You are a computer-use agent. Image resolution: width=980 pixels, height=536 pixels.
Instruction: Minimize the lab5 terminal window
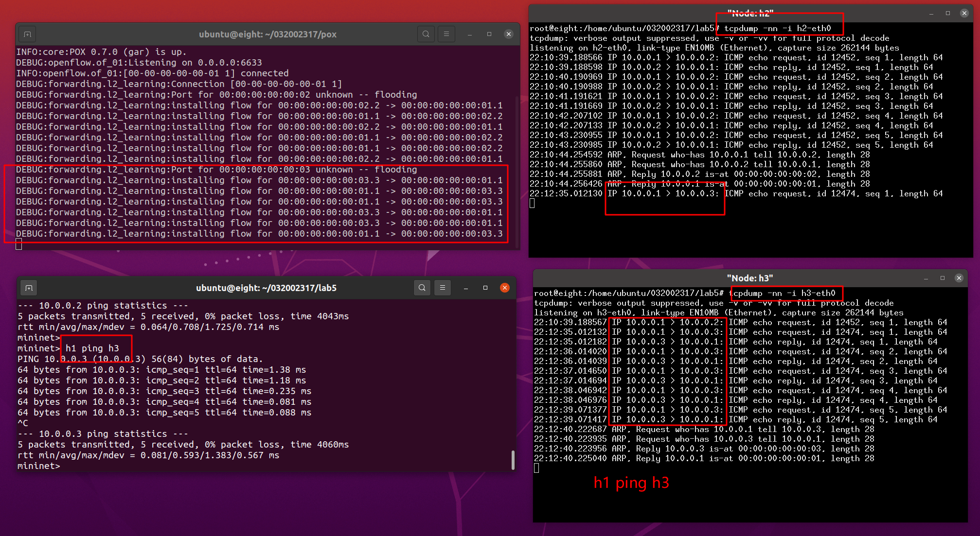pos(465,288)
